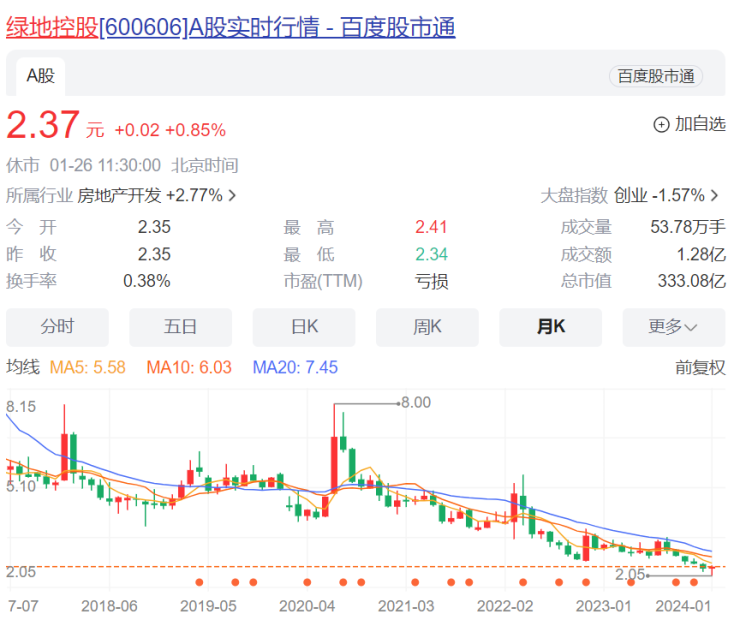Image resolution: width=740 pixels, height=620 pixels.
Task: Click the 成交量 value 53.78万手
Action: [688, 227]
